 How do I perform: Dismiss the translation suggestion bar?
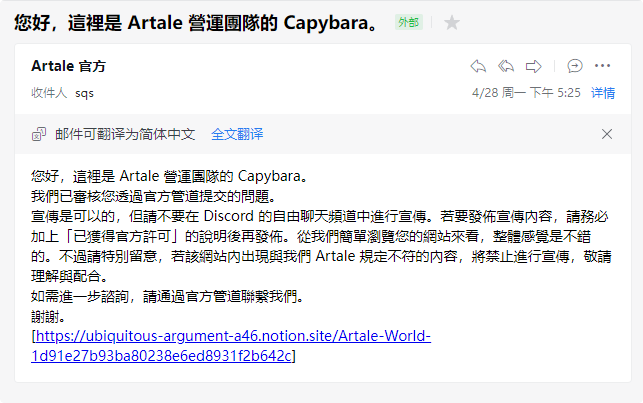pyautogui.click(x=607, y=134)
